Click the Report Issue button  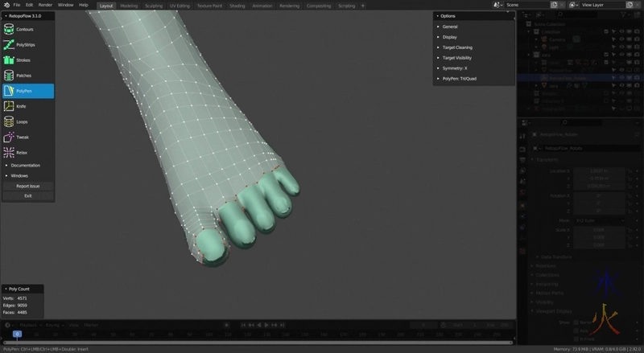tap(28, 187)
